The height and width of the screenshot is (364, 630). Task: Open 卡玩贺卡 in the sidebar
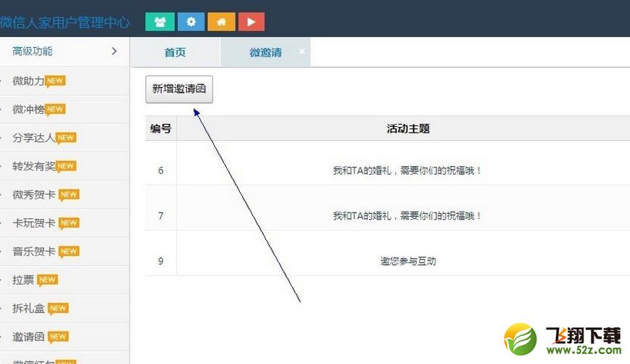[x=33, y=223]
